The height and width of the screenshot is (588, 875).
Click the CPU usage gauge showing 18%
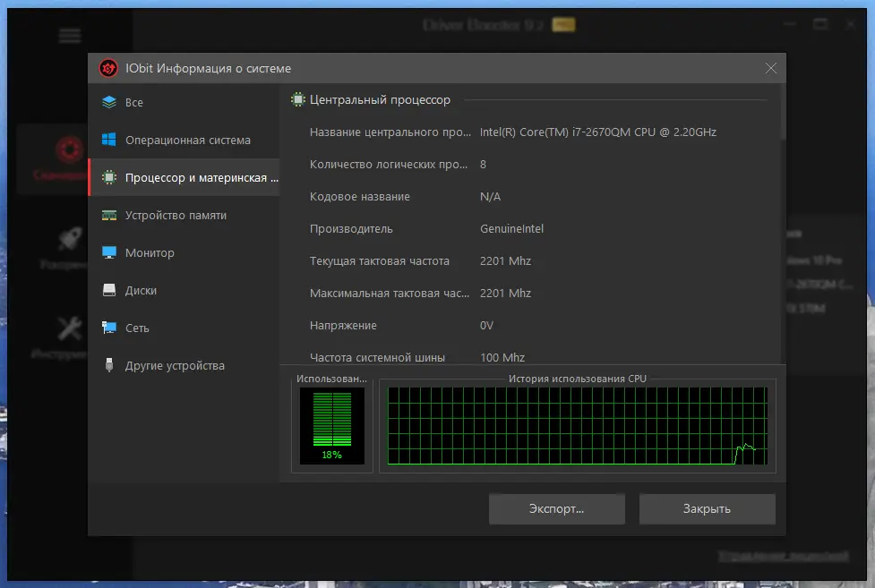pos(332,426)
